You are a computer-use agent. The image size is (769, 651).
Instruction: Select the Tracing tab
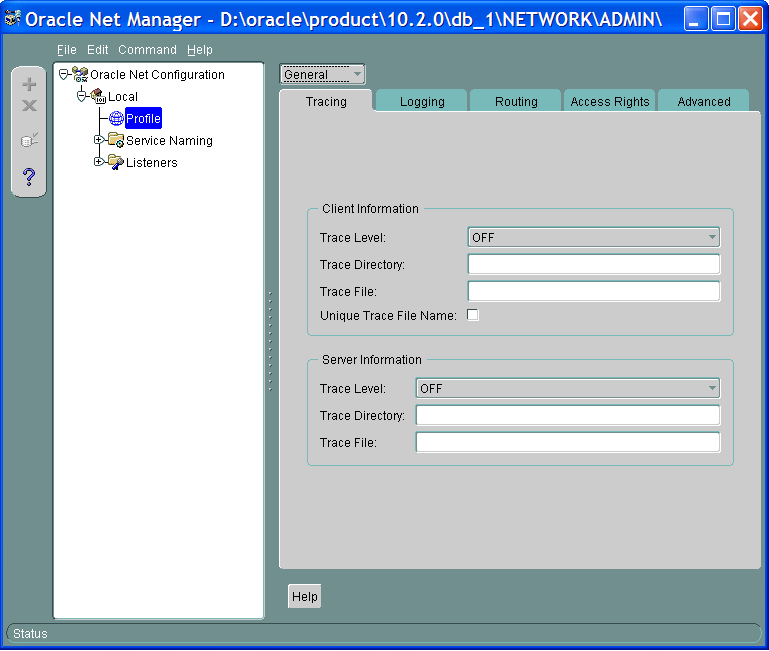[326, 102]
